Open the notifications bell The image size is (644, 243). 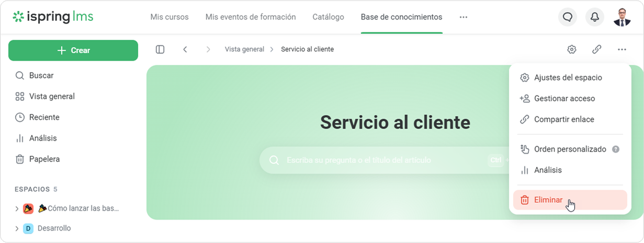tap(595, 17)
